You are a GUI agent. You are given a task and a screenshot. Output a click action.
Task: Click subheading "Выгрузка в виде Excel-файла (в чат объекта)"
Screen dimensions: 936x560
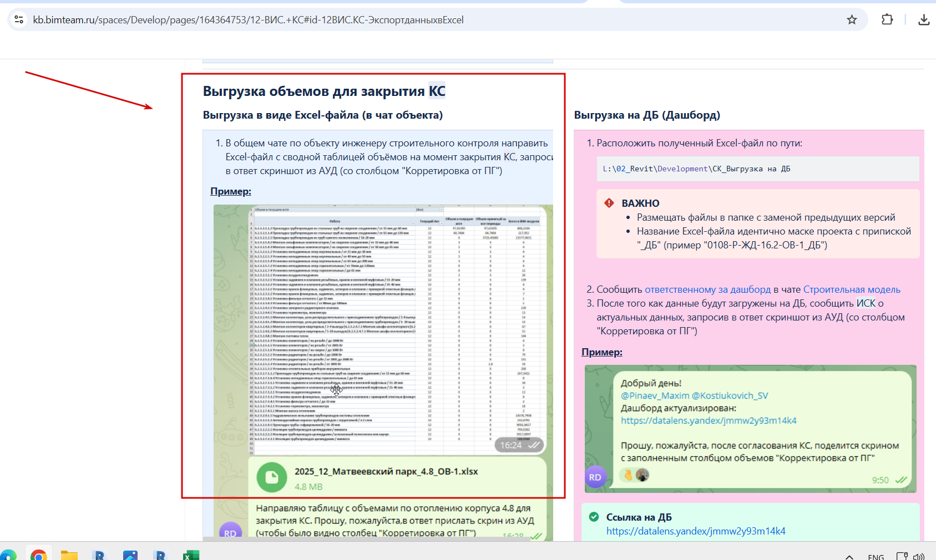[x=323, y=115]
